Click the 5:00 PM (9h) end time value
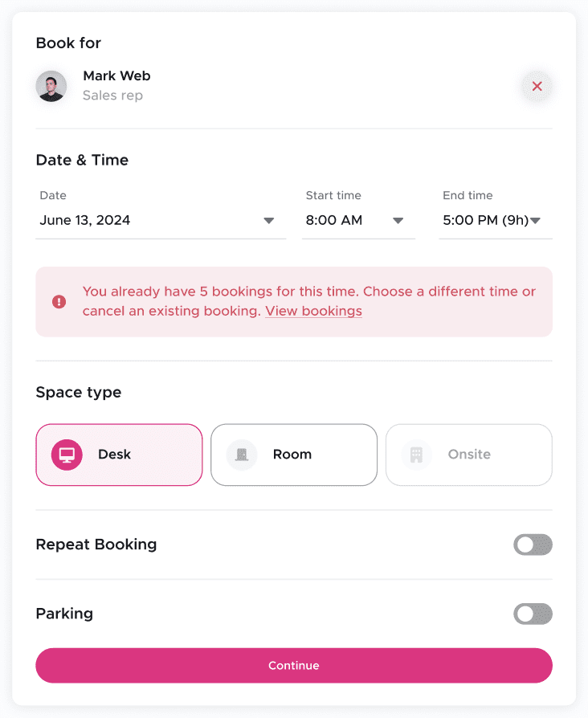Viewport: 588px width, 718px height. [x=485, y=220]
